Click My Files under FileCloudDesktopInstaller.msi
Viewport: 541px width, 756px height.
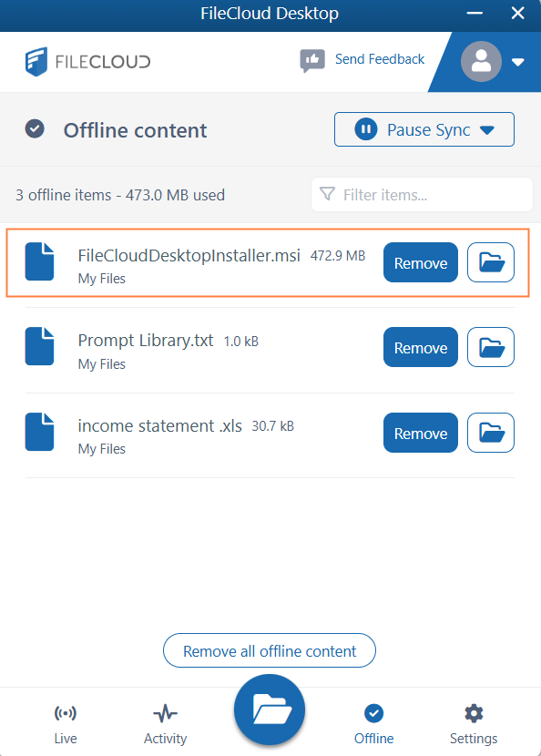102,279
